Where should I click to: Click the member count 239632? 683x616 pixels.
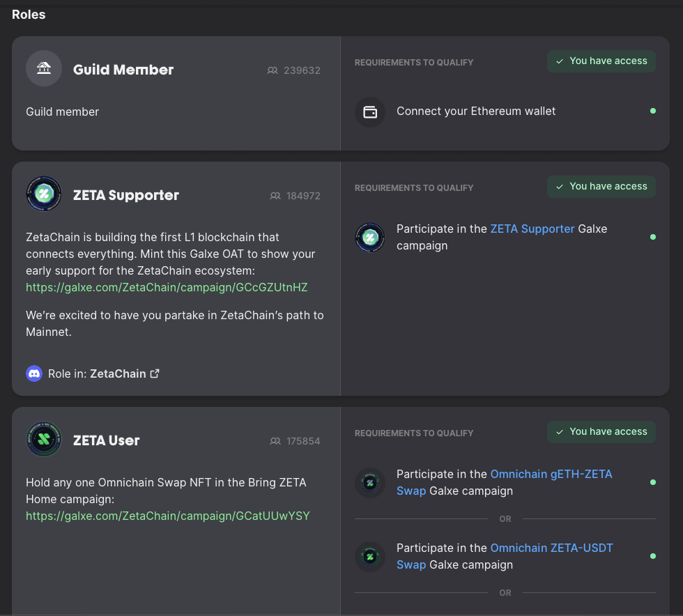pyautogui.click(x=301, y=70)
